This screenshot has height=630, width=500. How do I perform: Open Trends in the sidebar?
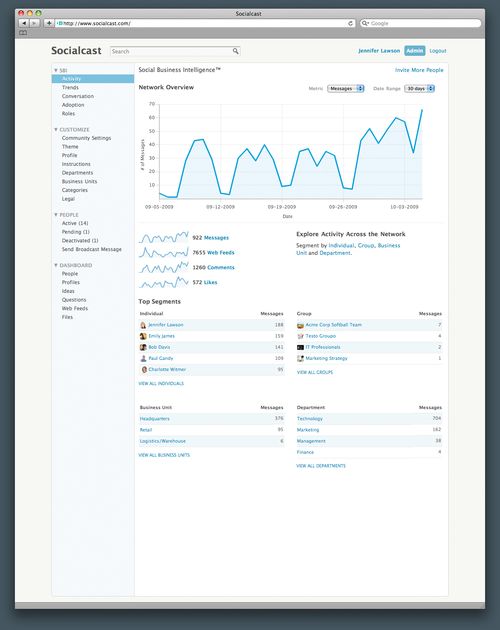tap(70, 88)
